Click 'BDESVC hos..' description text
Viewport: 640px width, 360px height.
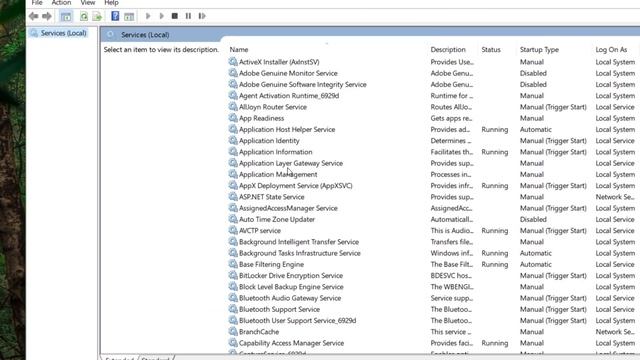point(451,276)
